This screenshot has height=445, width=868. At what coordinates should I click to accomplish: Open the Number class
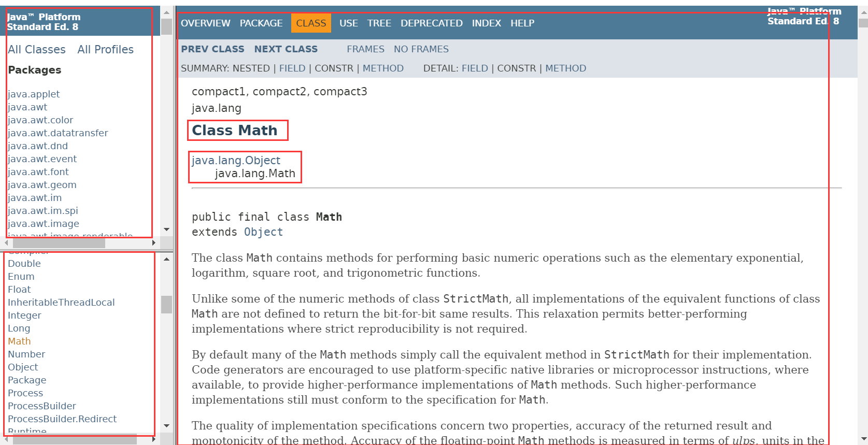(x=26, y=354)
